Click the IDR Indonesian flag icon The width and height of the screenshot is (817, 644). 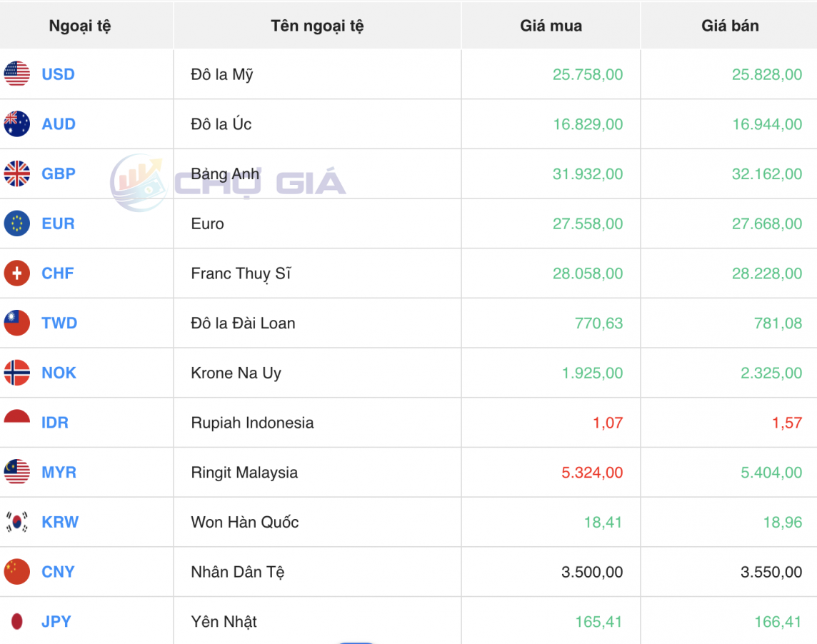[x=16, y=423]
